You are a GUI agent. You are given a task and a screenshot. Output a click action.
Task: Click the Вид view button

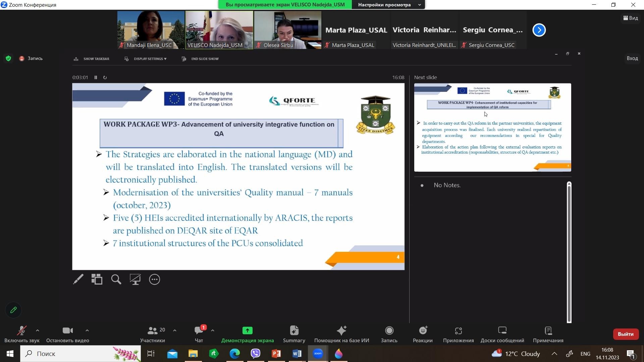tap(631, 18)
